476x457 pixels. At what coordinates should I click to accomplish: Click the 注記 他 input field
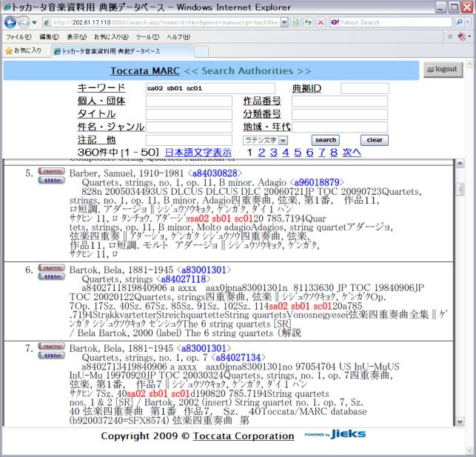(189, 140)
